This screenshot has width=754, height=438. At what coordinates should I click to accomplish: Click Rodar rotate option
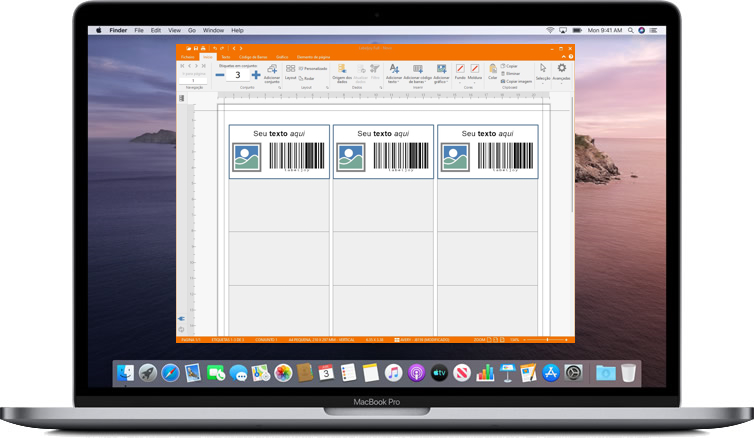point(306,78)
